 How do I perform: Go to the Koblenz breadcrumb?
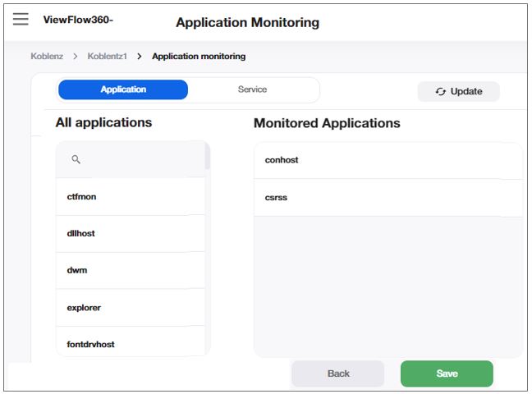point(47,57)
